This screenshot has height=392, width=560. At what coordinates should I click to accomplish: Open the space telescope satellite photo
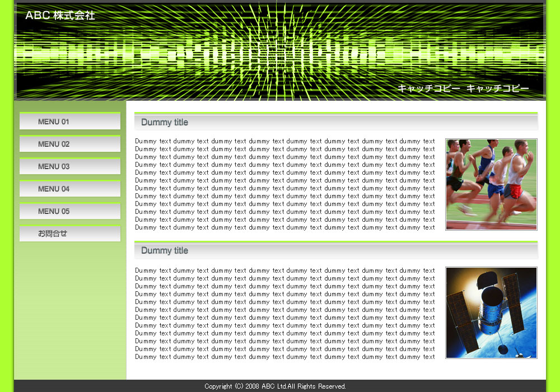[491, 312]
